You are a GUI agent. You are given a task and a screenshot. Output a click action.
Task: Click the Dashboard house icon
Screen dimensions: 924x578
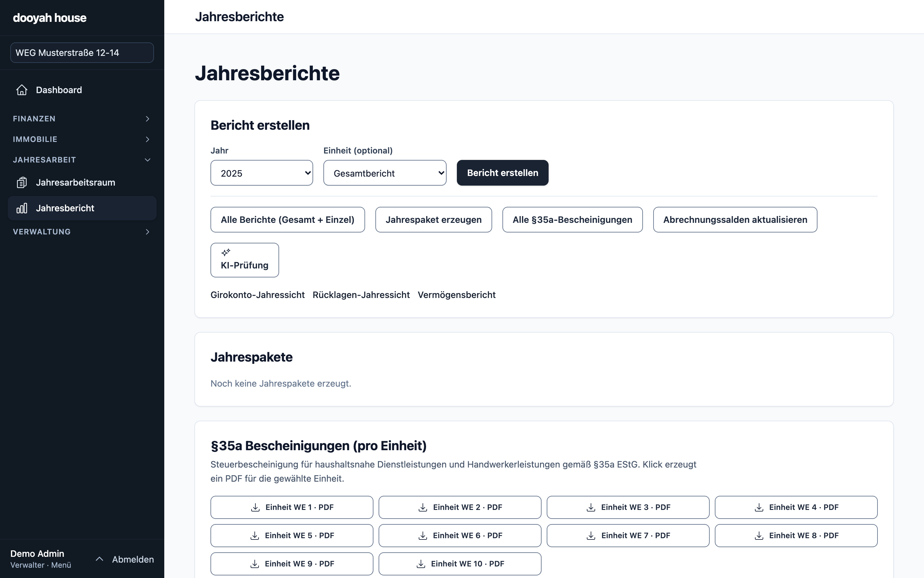(22, 90)
